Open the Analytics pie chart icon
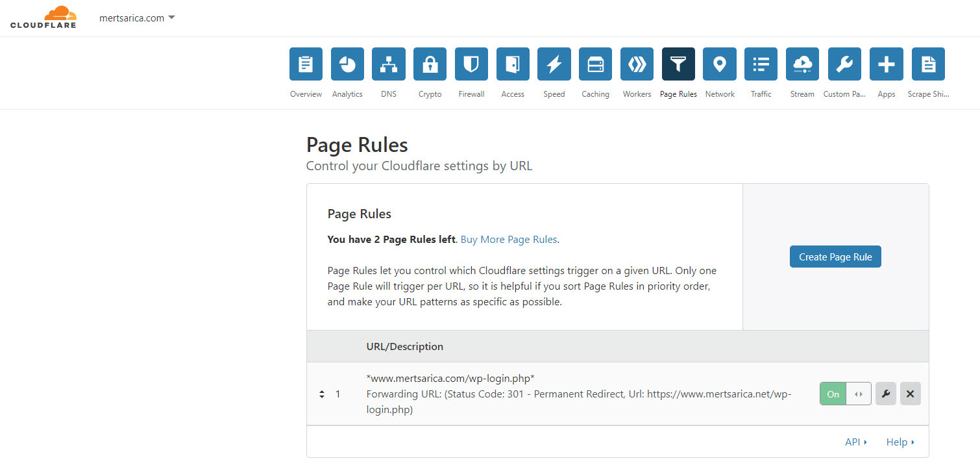The width and height of the screenshot is (980, 465). (347, 64)
